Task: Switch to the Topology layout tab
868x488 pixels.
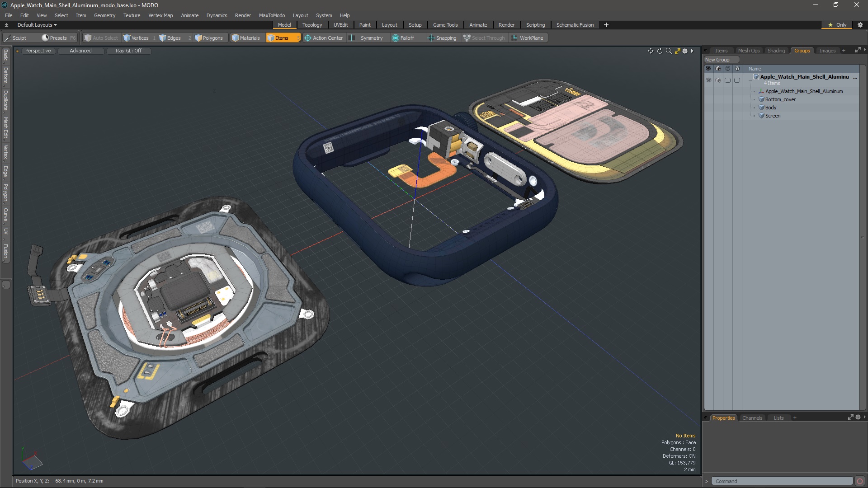Action: click(312, 25)
